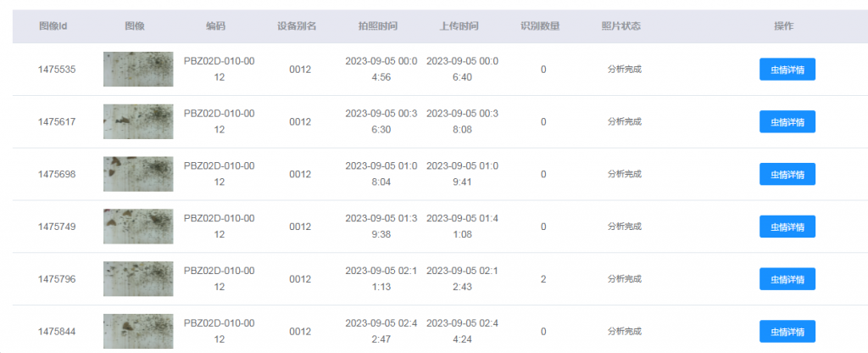Image resolution: width=868 pixels, height=353 pixels.
Task: Open 虫情详情 for image 1475749
Action: pos(787,227)
